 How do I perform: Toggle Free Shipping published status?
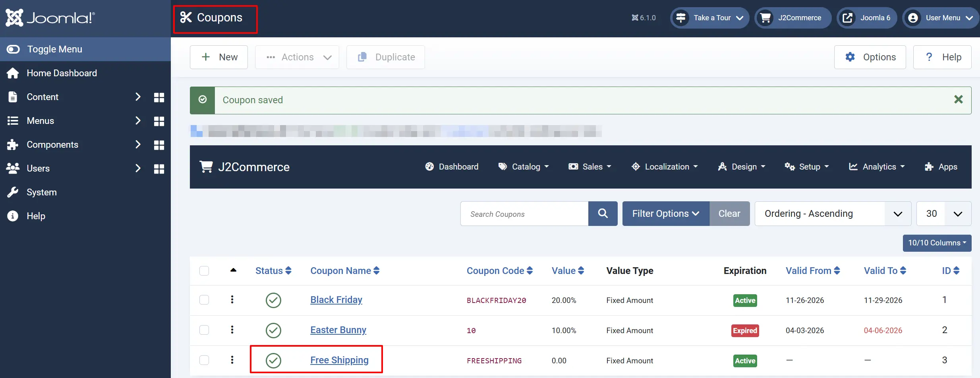(273, 361)
